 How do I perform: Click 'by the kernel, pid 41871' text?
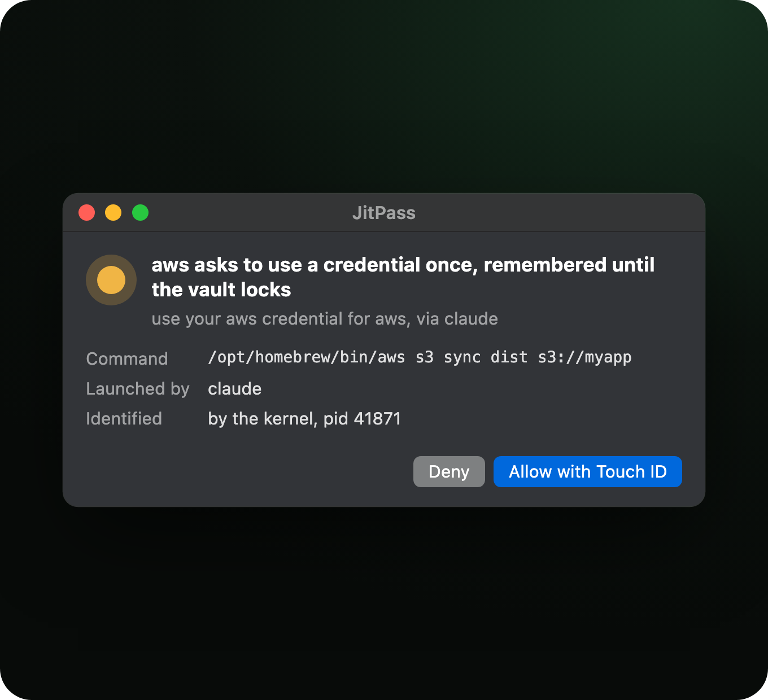304,419
